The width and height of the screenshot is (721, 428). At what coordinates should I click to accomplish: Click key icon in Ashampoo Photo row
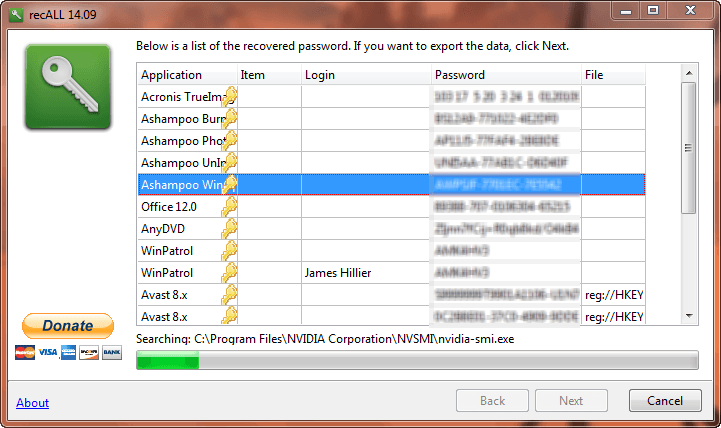(229, 140)
